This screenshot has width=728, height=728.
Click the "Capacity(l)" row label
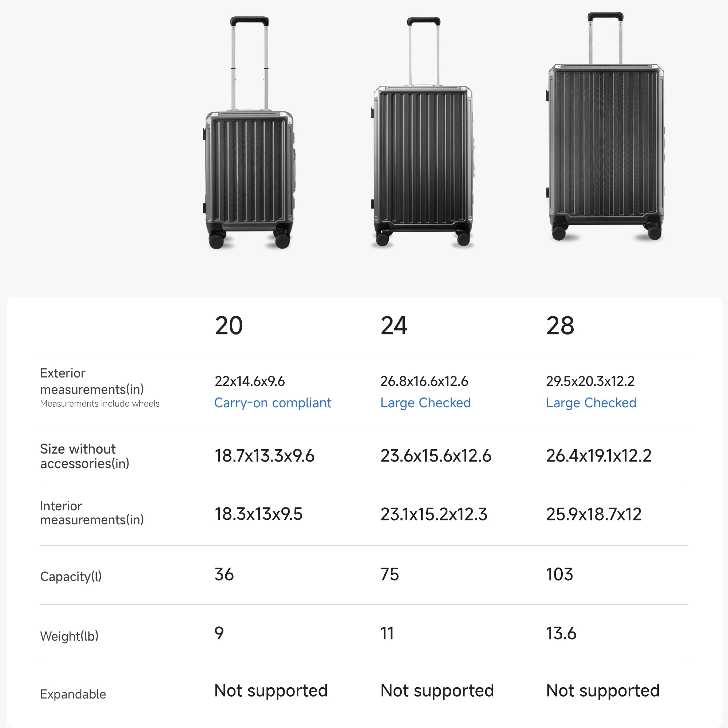pyautogui.click(x=71, y=576)
